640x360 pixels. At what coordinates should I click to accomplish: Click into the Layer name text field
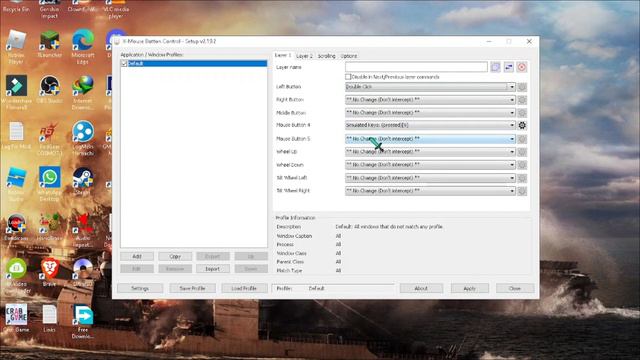[416, 67]
